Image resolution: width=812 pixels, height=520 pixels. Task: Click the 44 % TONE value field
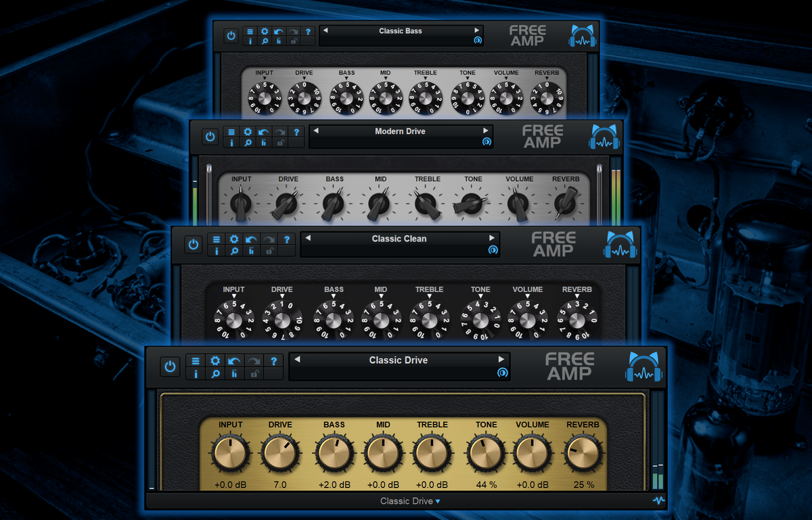(486, 485)
